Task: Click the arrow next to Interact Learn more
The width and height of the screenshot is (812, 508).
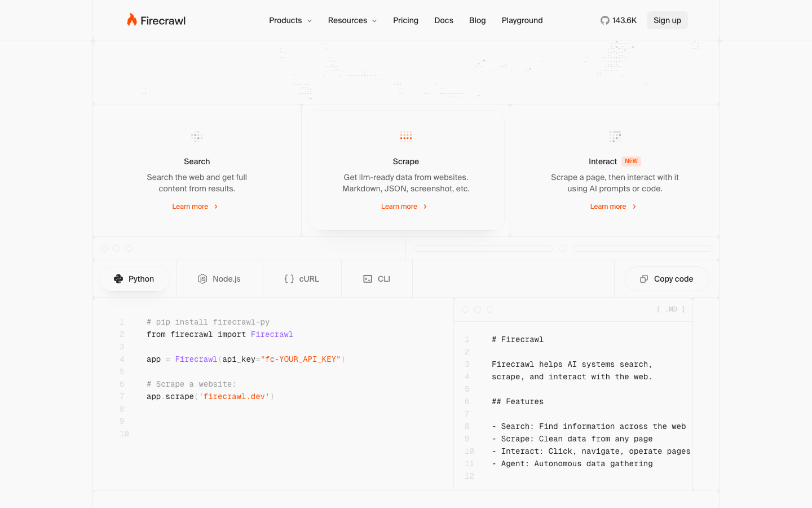Action: pos(634,207)
